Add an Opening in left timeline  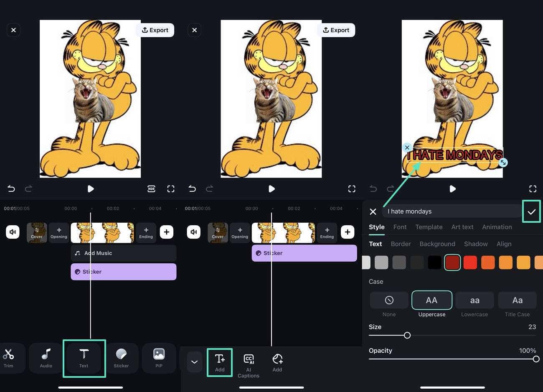click(x=59, y=233)
